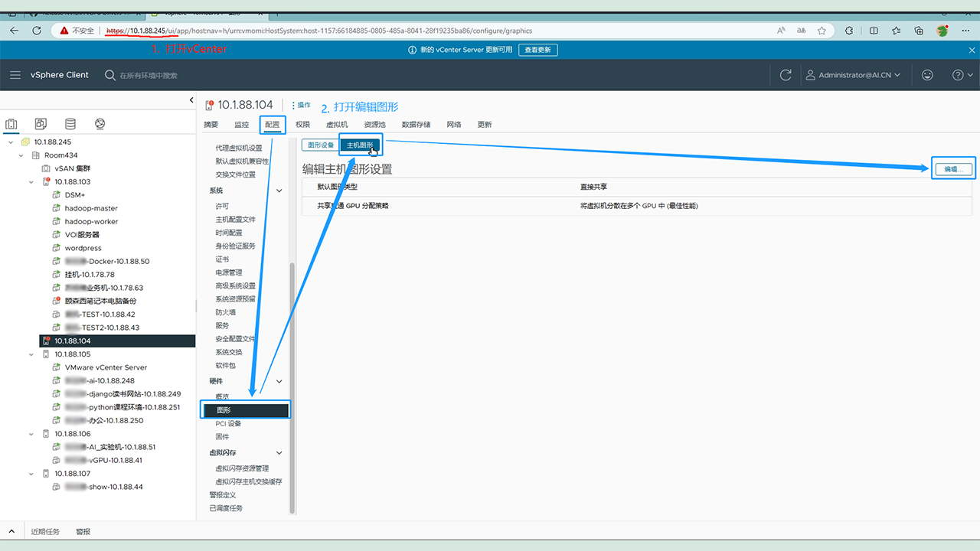Open the 警报 bottom tab

[x=83, y=531]
